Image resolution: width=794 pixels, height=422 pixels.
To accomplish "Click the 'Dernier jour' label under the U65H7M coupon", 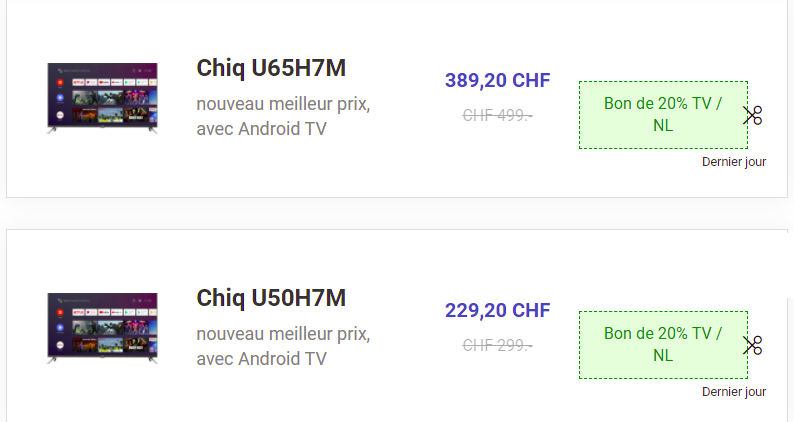I will tap(734, 162).
